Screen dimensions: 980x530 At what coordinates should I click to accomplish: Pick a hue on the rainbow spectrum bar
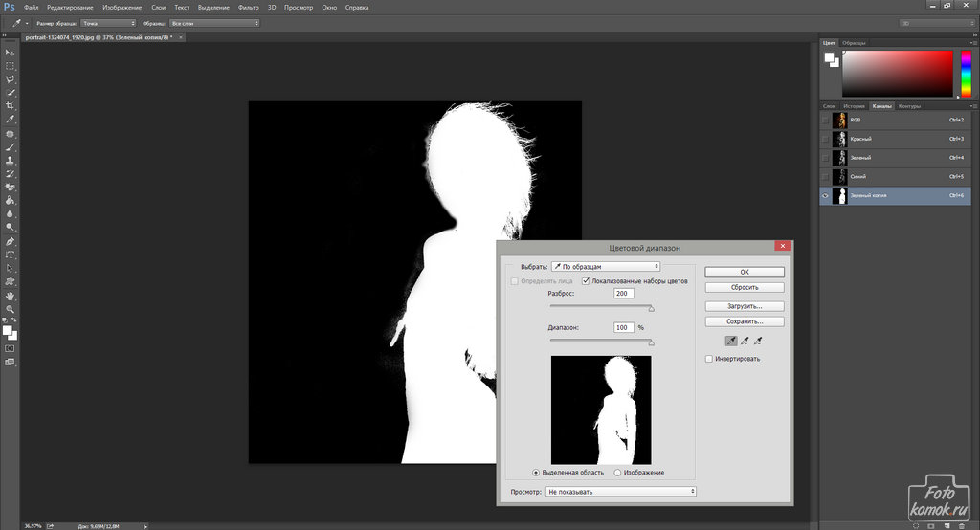tap(967, 74)
